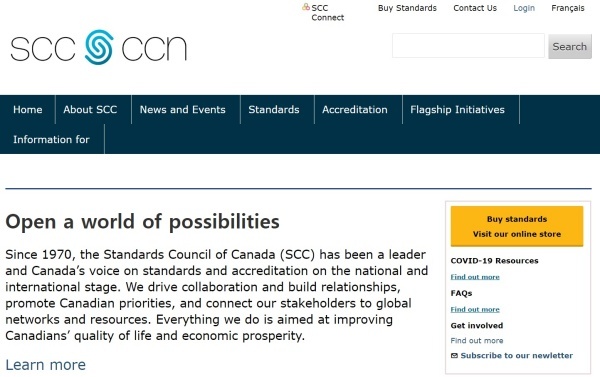
Task: Click the Buy Standards top link
Action: coord(407,8)
